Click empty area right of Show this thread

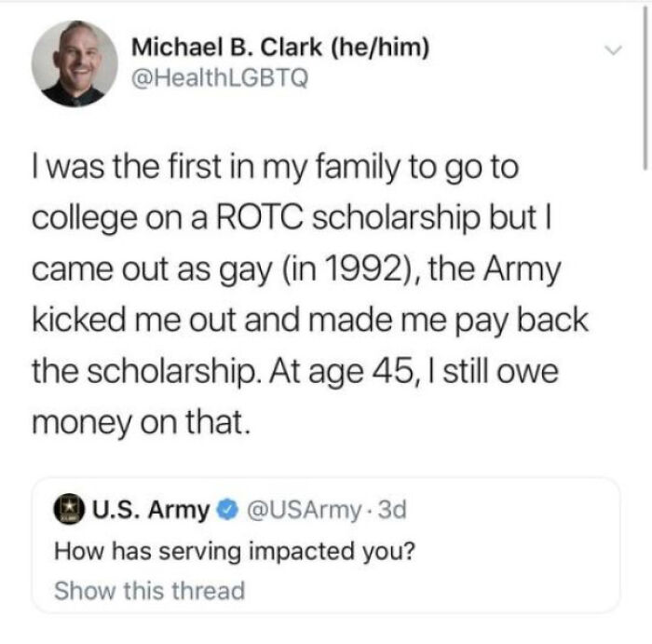pyautogui.click(x=428, y=589)
